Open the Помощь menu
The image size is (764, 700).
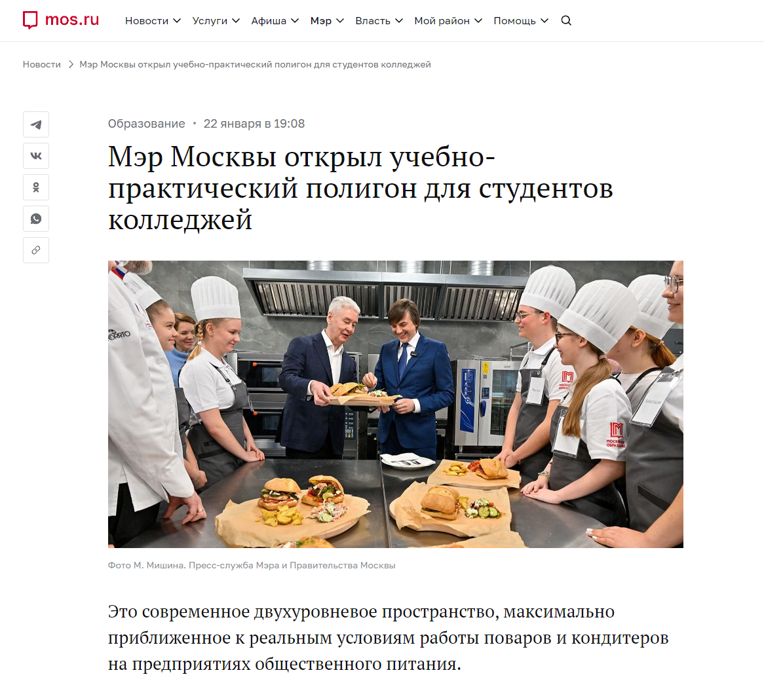coord(521,20)
